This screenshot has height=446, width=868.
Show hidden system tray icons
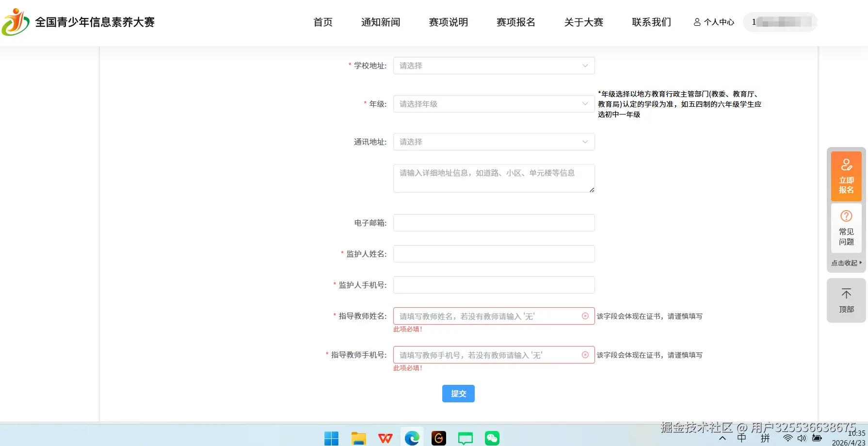723,438
